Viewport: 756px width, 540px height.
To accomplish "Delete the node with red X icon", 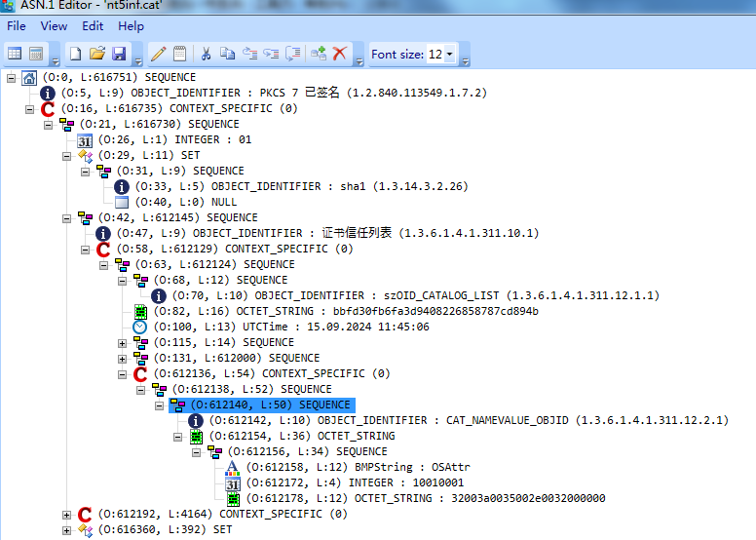I will tap(340, 54).
